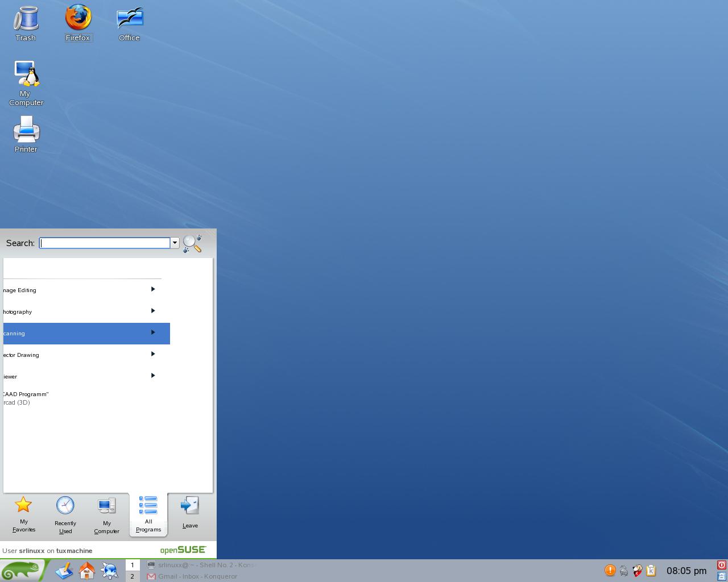The width and height of the screenshot is (728, 582).
Task: Click the 08:05 pm clock
Action: coord(686,571)
